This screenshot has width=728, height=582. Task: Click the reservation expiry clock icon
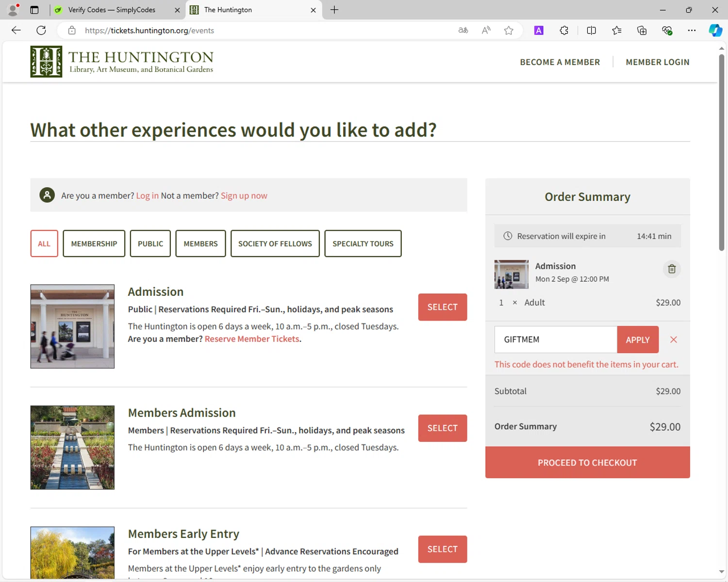pyautogui.click(x=508, y=236)
